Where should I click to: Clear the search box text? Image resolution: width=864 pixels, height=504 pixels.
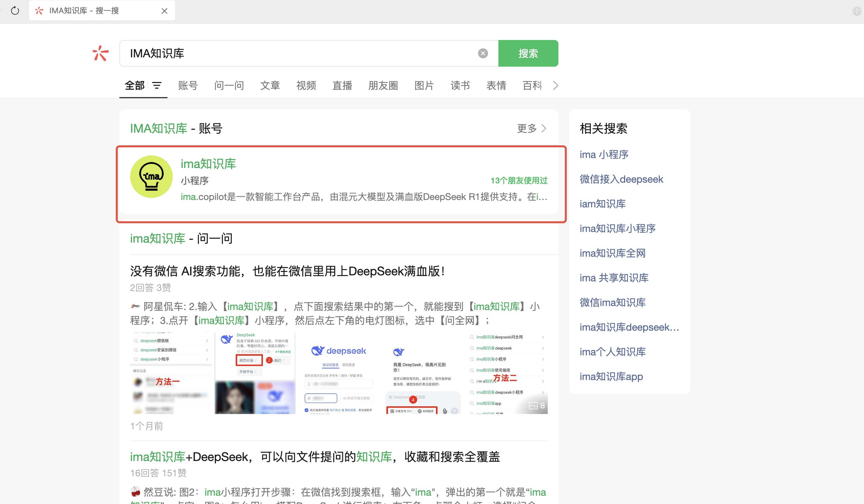483,53
